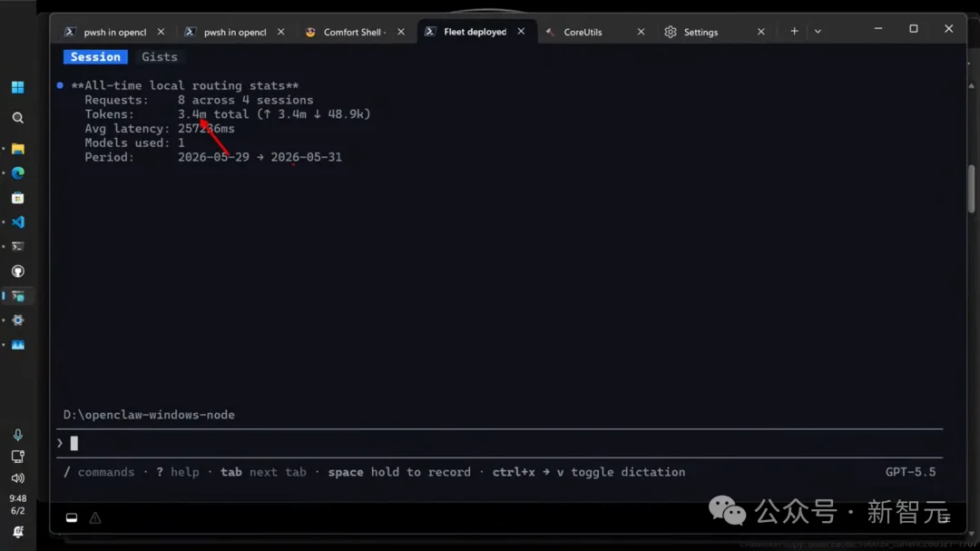Switch to the CoreUtils tab

click(583, 32)
